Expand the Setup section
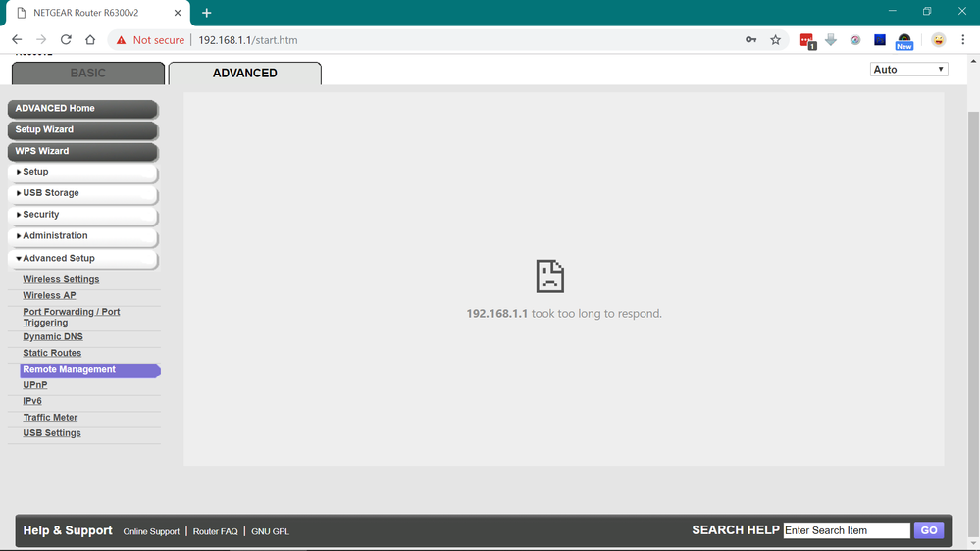The width and height of the screenshot is (980, 551). [82, 172]
